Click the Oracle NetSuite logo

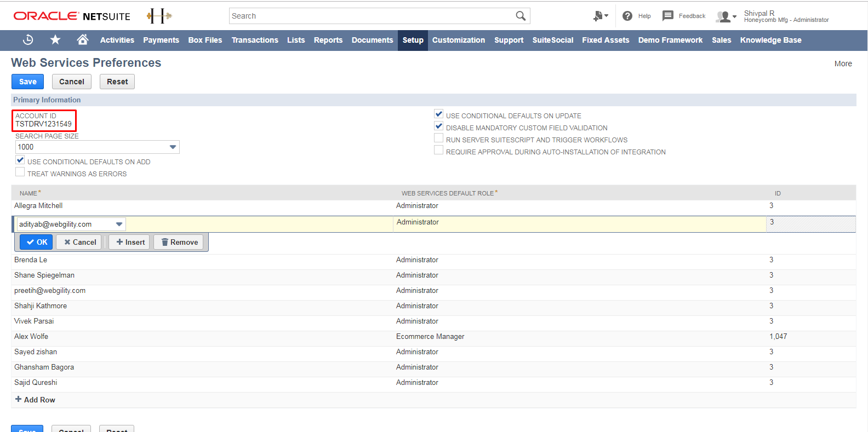(72, 16)
